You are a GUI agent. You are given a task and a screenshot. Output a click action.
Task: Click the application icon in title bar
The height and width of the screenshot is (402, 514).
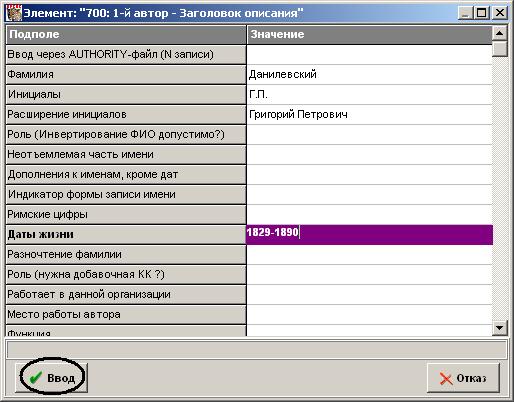tap(14, 13)
